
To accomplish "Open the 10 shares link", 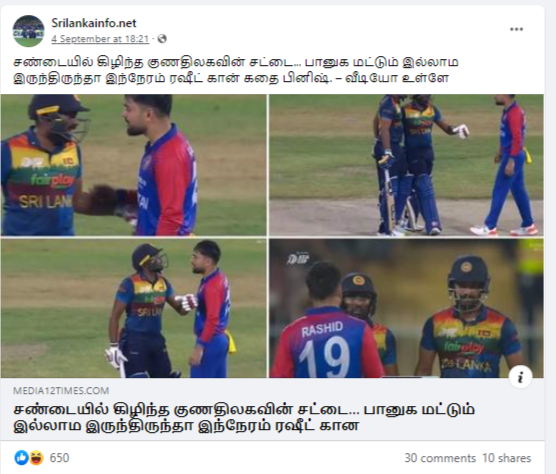I will point(506,458).
